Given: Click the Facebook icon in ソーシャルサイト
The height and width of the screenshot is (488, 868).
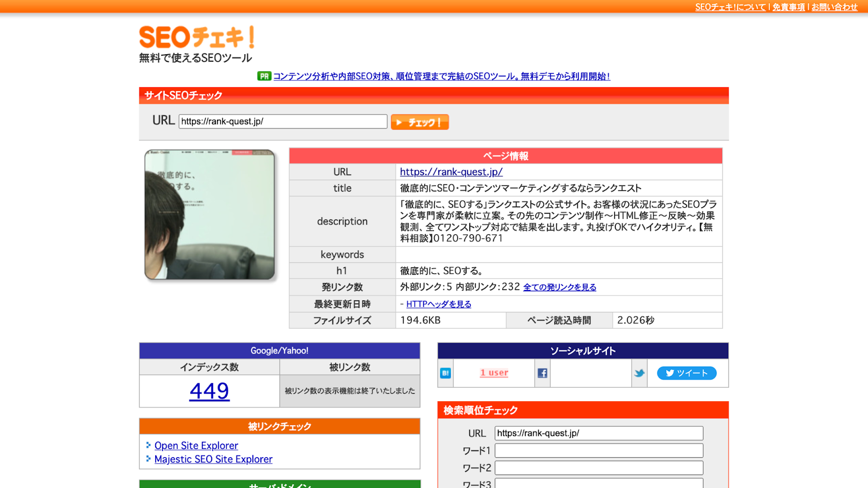Looking at the screenshot, I should 542,373.
